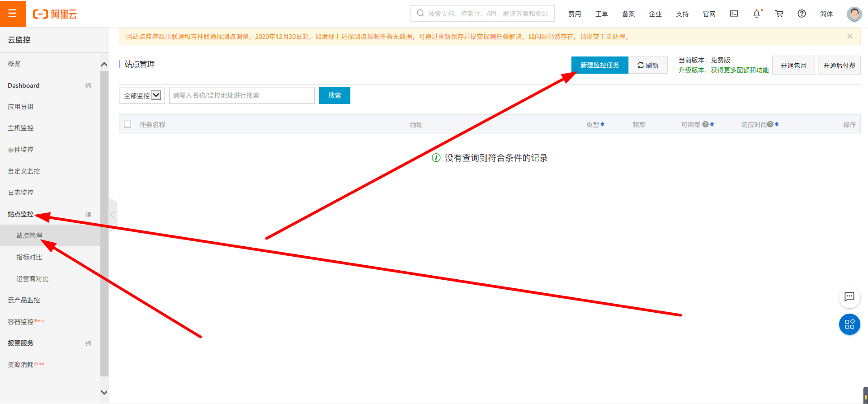
Task: Click the 刷新 refresh button
Action: coord(648,65)
